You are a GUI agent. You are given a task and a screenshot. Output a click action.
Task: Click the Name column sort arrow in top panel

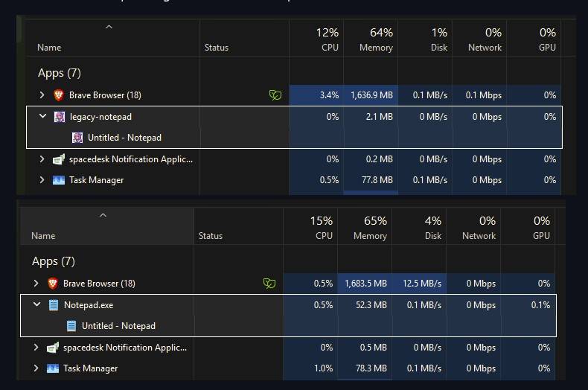(109, 28)
